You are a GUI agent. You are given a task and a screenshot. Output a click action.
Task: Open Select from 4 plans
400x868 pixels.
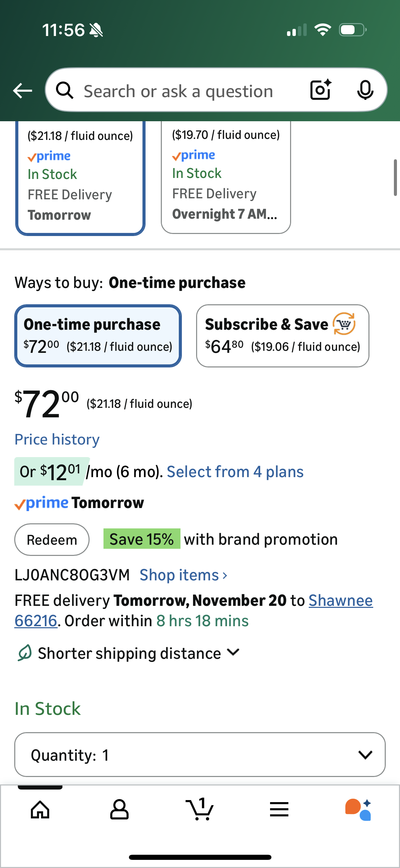click(235, 472)
